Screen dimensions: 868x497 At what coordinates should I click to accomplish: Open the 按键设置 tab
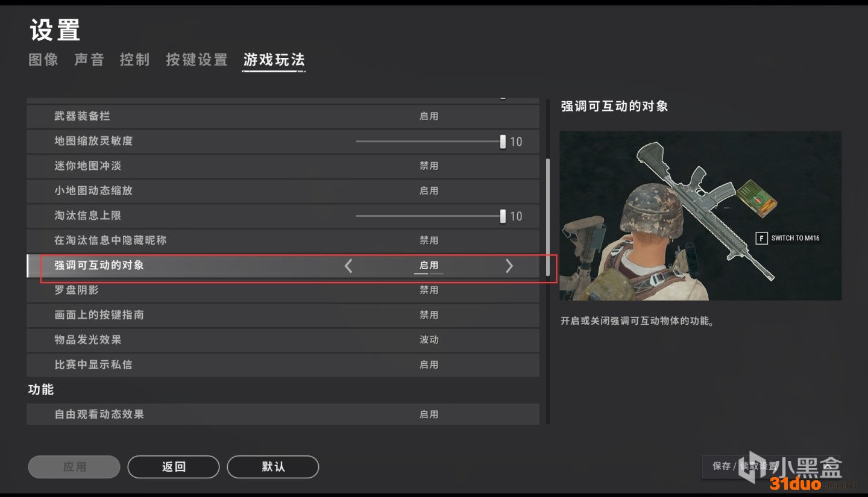tap(197, 60)
